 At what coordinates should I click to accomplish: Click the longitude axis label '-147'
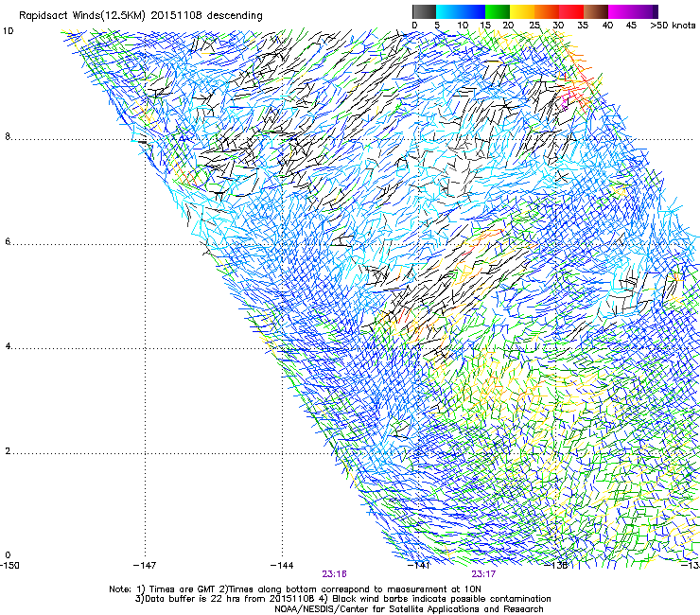(145, 566)
